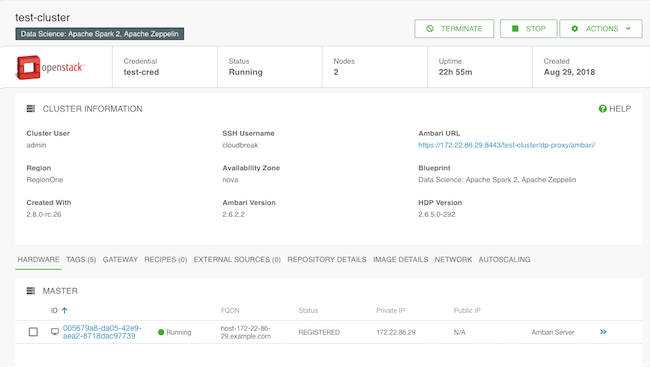Screen dimensions: 650x367
Task: Click the green HELP question mark icon
Action: click(602, 109)
